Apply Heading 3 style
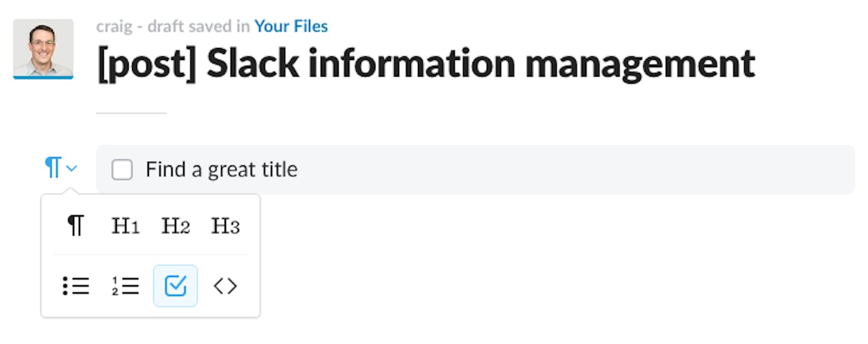 (x=225, y=226)
